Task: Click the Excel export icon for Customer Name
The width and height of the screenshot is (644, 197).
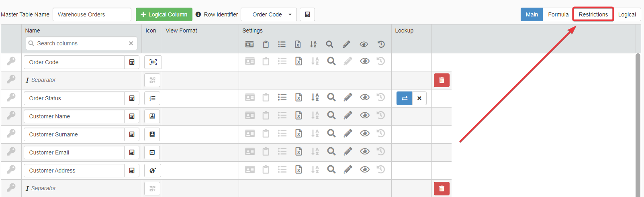Action: 298,116
